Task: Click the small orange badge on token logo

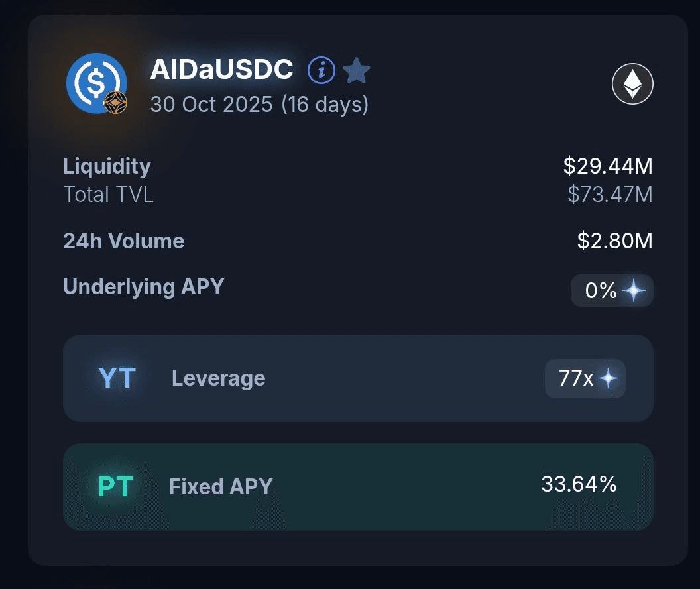Action: [x=115, y=103]
